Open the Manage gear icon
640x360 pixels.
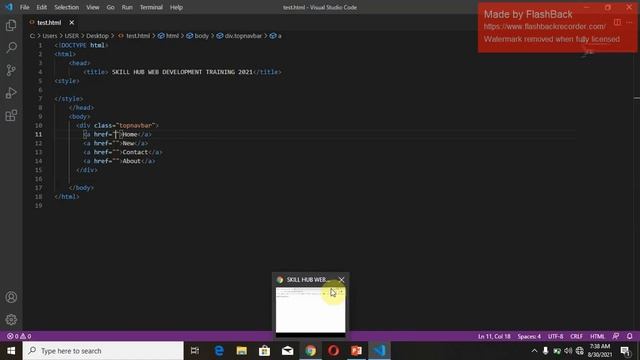coord(11,320)
